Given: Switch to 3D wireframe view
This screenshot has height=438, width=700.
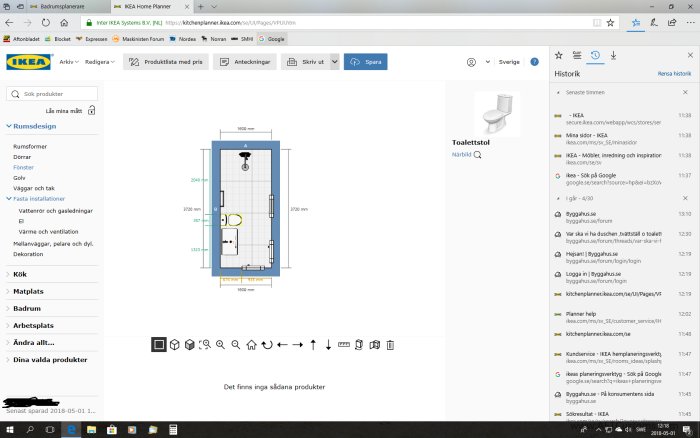Looking at the screenshot, I should (x=175, y=345).
